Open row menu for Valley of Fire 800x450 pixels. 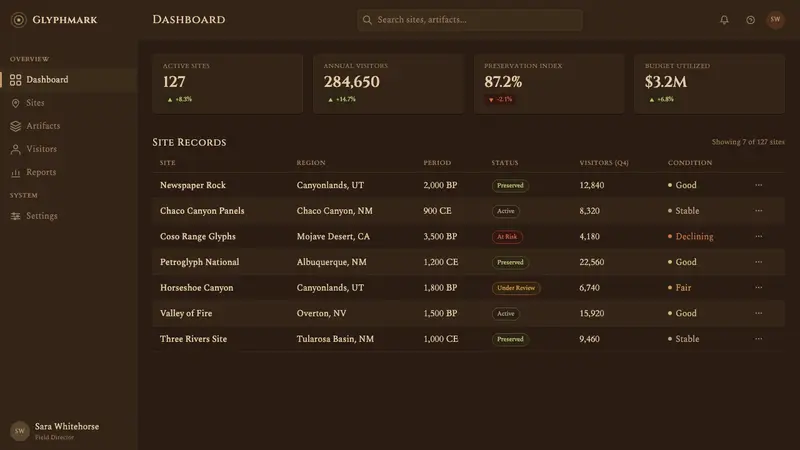click(x=759, y=313)
